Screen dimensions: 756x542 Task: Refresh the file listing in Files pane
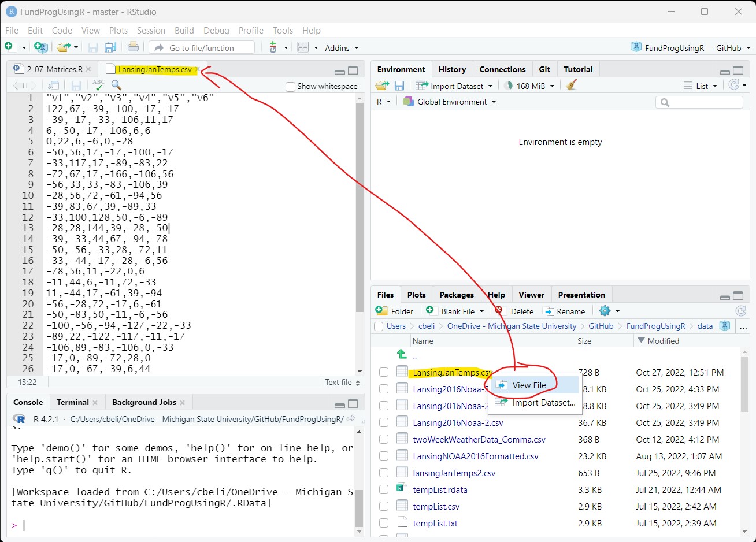point(740,311)
